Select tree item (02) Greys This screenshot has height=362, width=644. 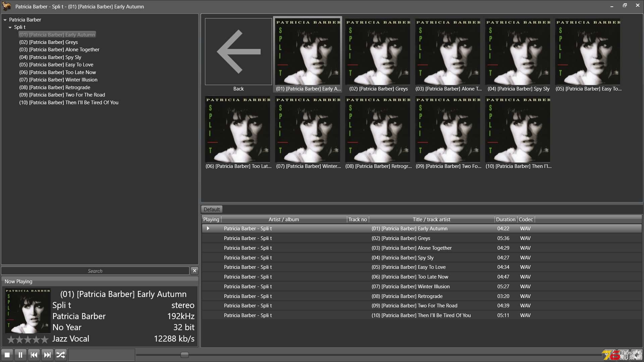[x=48, y=42]
